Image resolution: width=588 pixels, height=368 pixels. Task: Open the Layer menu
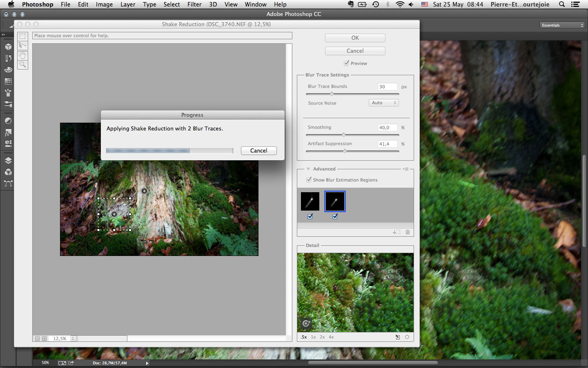(x=128, y=4)
